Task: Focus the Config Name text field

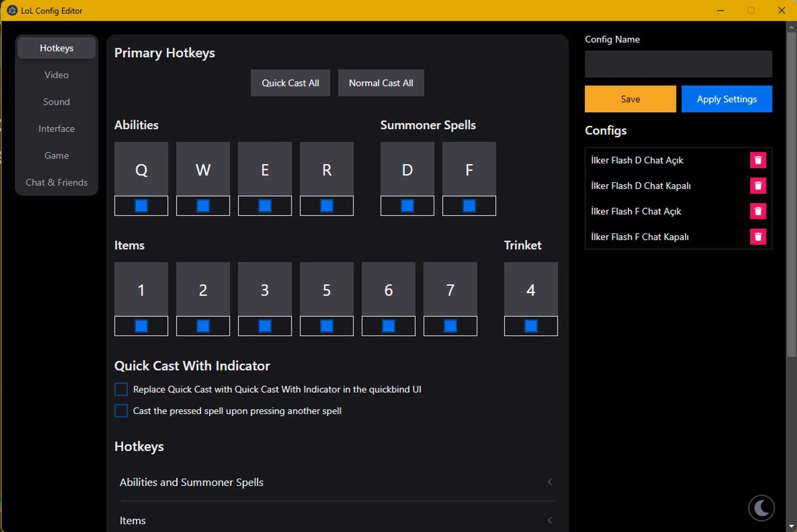Action: point(678,64)
